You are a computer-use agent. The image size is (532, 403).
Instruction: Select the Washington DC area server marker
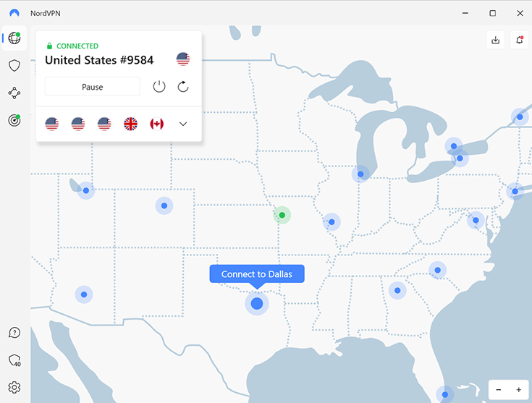point(476,220)
